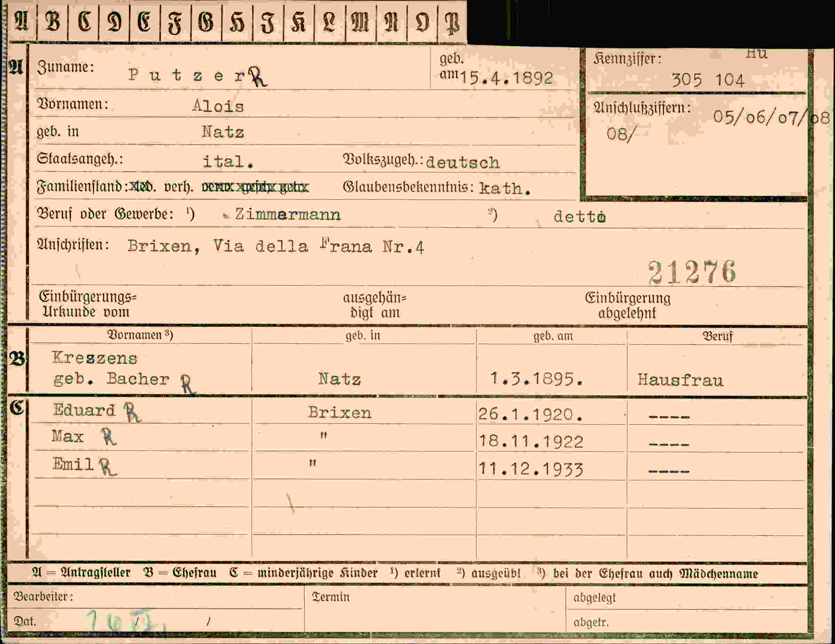835x644 pixels.
Task: Select the occupation "Hausfrau"
Action: (680, 380)
